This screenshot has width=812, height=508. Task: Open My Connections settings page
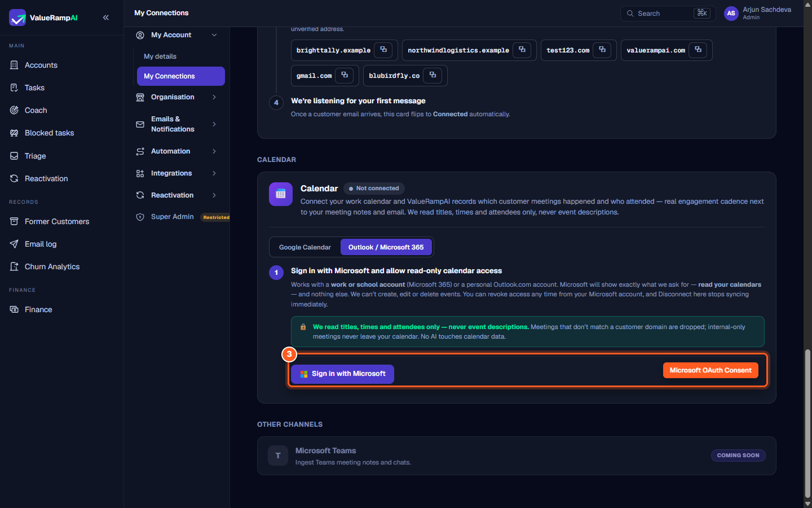pos(181,76)
